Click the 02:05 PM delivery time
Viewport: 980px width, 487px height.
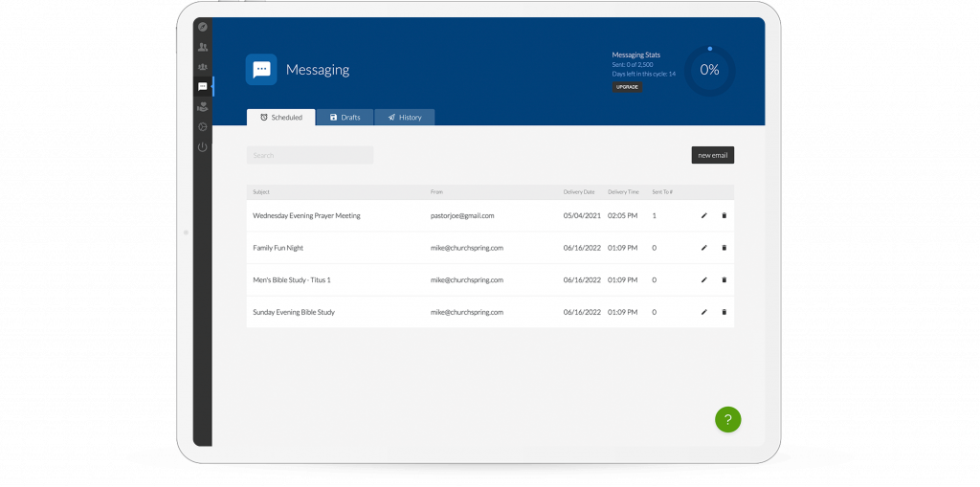pos(622,215)
